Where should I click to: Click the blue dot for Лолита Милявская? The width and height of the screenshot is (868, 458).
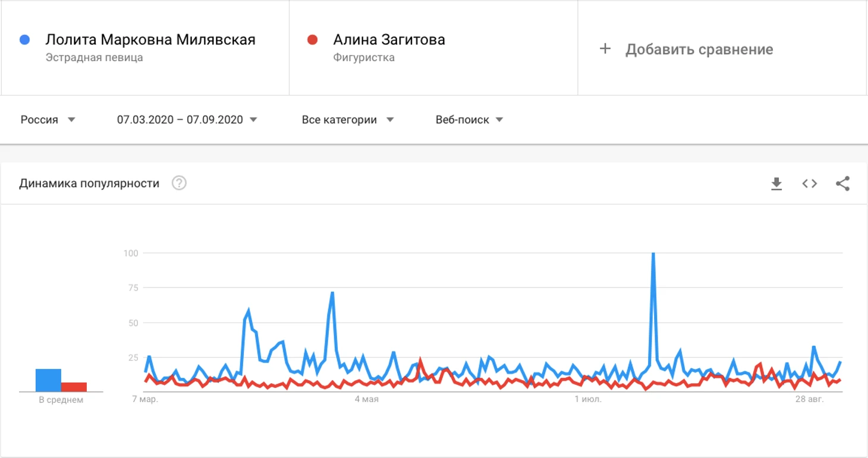pyautogui.click(x=24, y=40)
